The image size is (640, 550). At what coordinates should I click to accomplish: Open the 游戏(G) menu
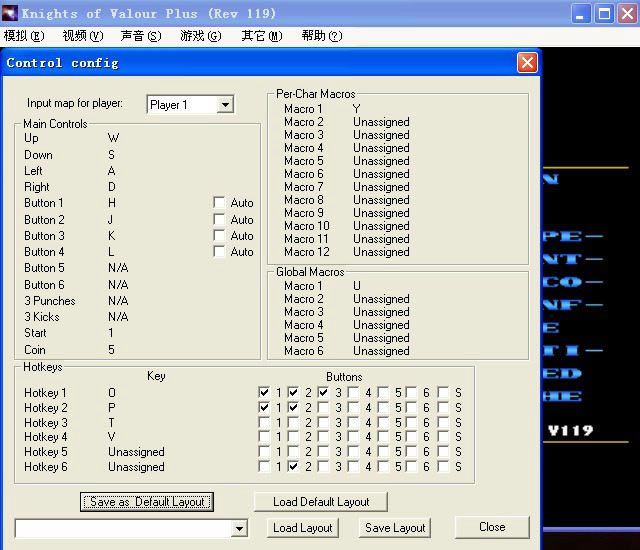click(x=200, y=36)
